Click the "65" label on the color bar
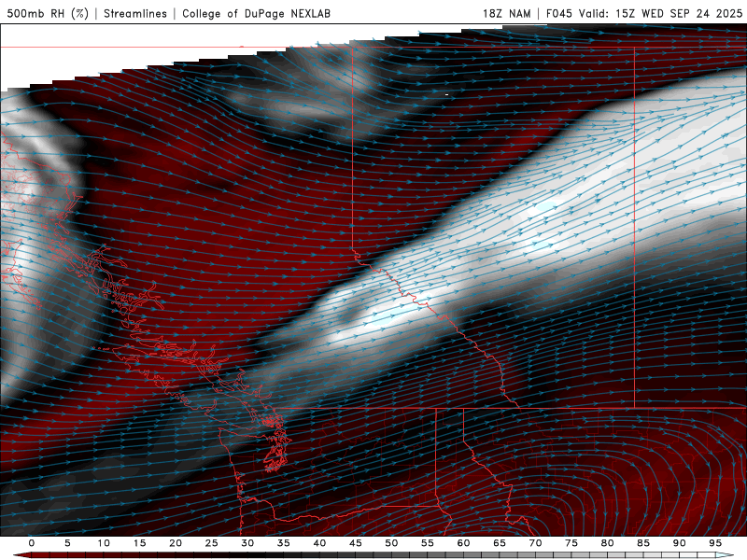The image size is (747, 560). (x=500, y=543)
